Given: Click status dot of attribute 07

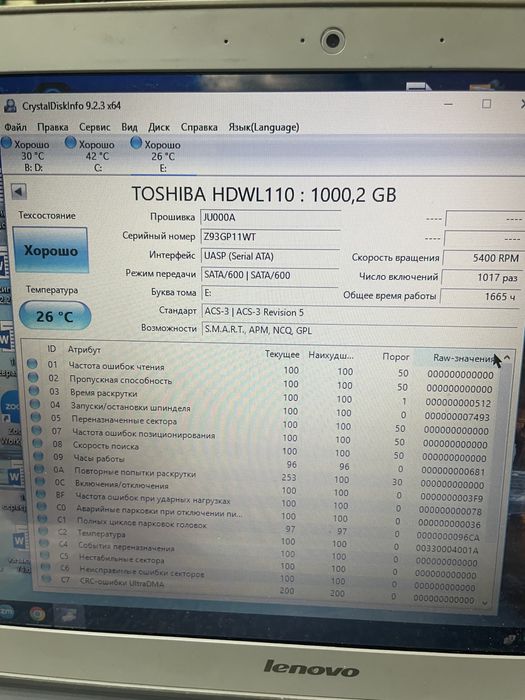Looking at the screenshot, I should coord(37,430).
